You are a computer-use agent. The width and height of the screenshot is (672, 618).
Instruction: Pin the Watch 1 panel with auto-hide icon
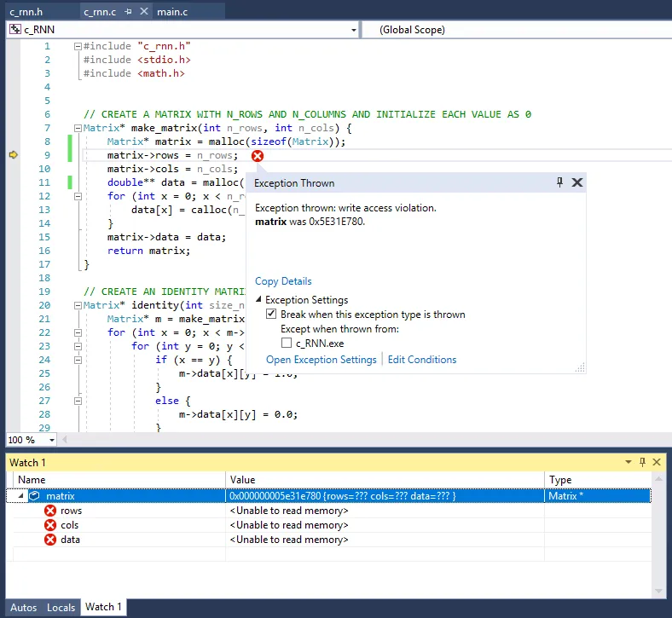click(642, 462)
